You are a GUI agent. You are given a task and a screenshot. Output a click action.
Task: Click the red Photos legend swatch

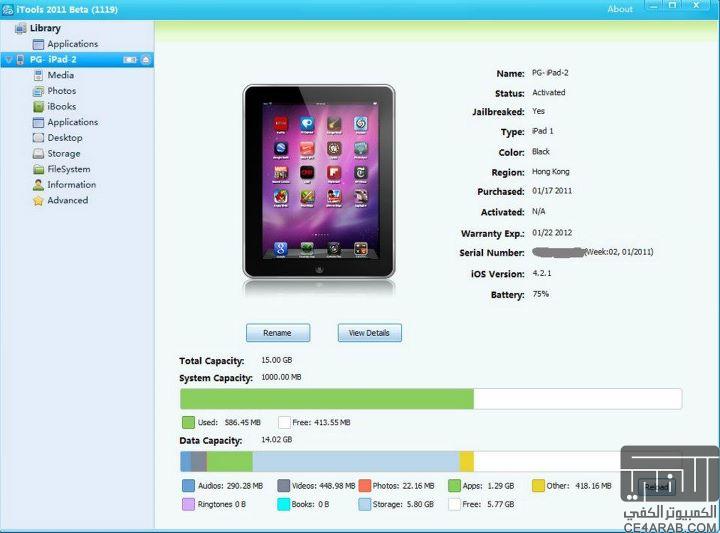(x=365, y=486)
